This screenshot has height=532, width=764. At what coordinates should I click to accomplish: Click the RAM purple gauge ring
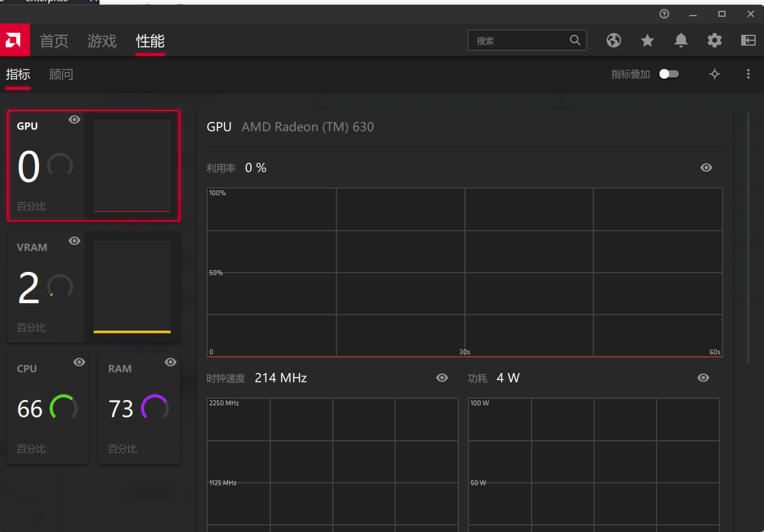[154, 408]
